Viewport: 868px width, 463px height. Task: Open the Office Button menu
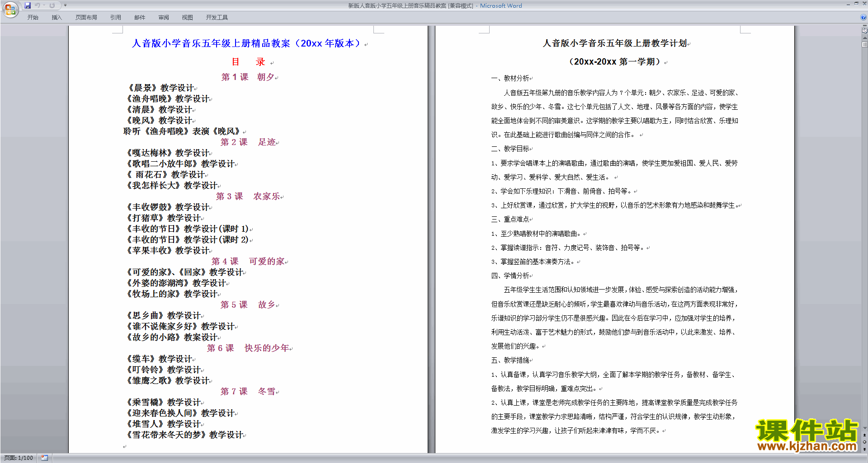[x=10, y=9]
